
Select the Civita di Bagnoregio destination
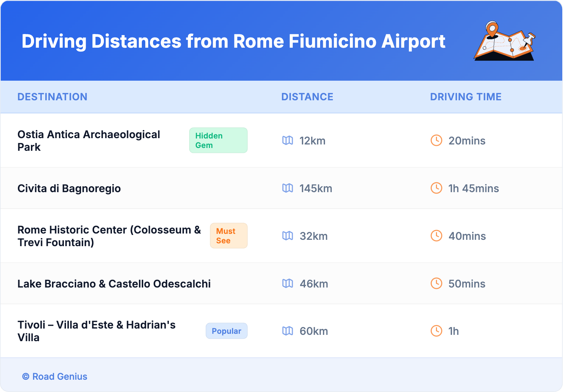pyautogui.click(x=69, y=189)
